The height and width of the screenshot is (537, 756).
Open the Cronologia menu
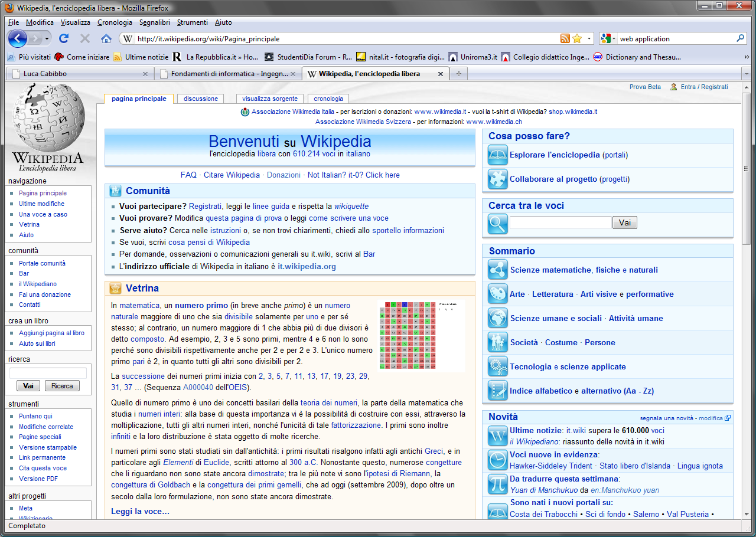coord(115,22)
